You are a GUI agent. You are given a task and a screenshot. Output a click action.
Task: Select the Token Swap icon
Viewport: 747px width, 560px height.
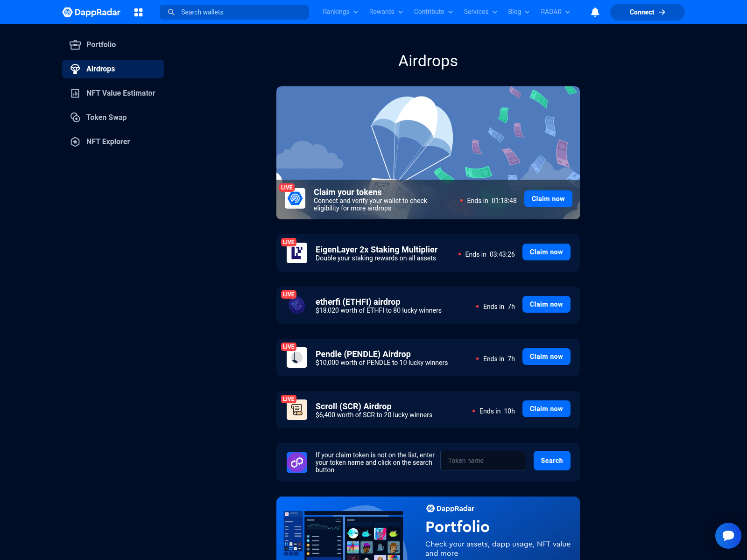click(x=76, y=117)
